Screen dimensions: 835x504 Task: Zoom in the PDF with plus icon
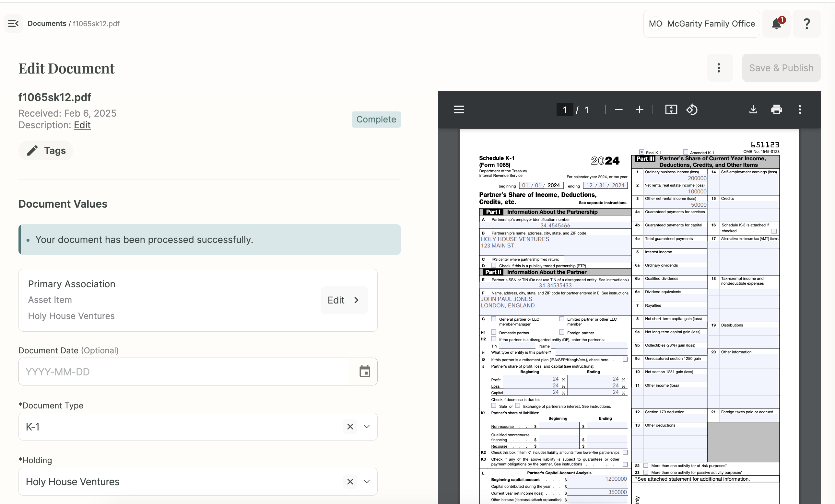(640, 109)
